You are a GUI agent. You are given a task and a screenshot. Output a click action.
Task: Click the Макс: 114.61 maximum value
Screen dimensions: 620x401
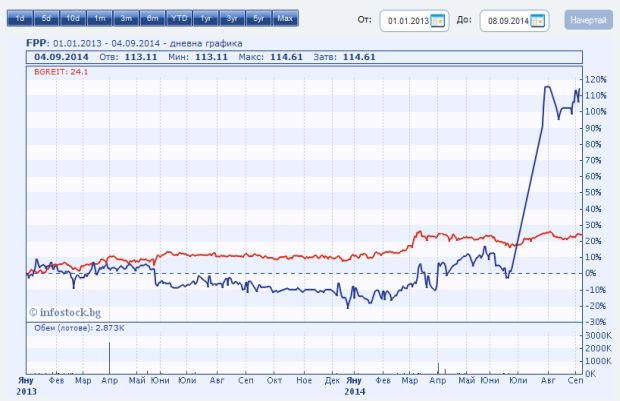[270, 57]
